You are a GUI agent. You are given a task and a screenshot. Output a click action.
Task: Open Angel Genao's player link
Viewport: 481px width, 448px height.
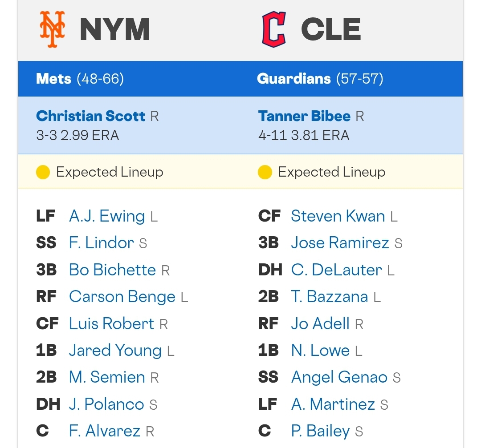339,378
